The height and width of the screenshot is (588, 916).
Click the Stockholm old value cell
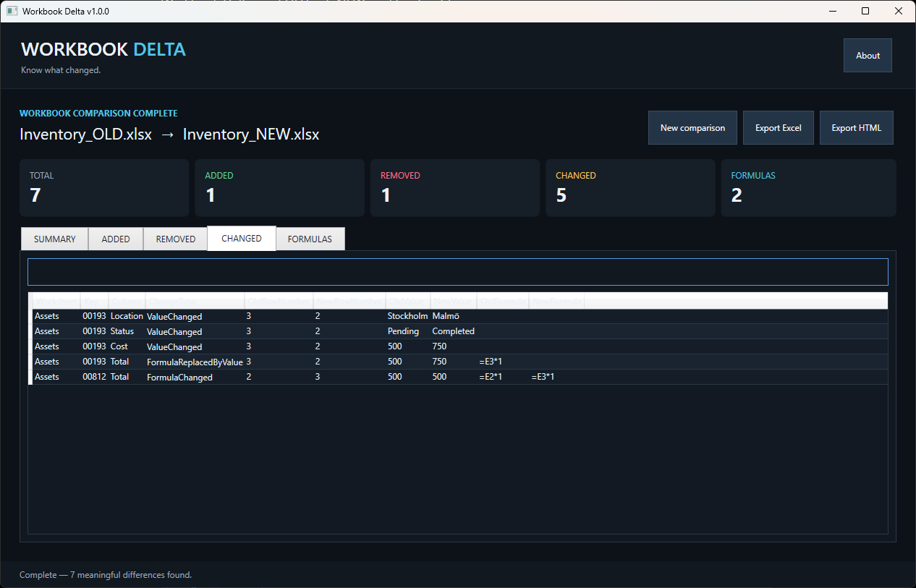[x=407, y=316]
